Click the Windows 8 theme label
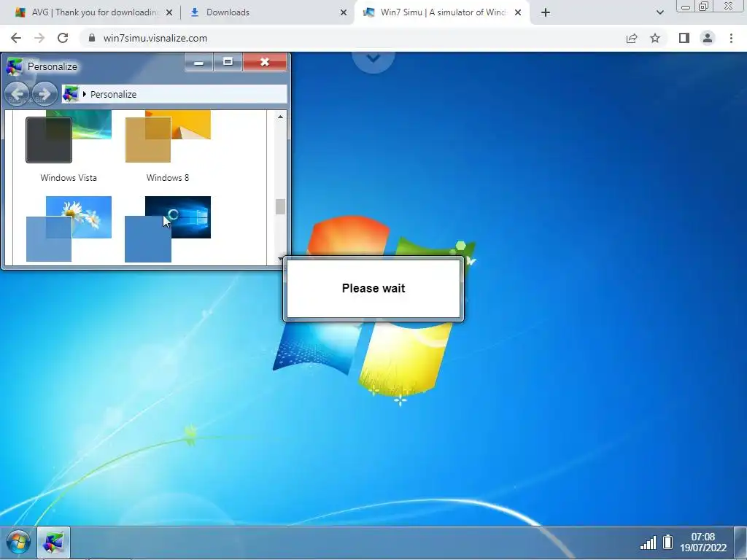The width and height of the screenshot is (747, 560). [168, 178]
